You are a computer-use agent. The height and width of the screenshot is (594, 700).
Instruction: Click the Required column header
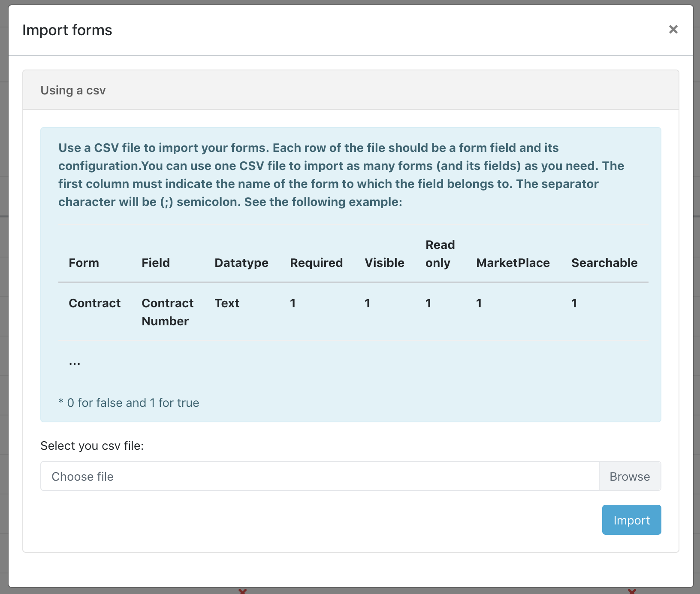[x=316, y=263]
